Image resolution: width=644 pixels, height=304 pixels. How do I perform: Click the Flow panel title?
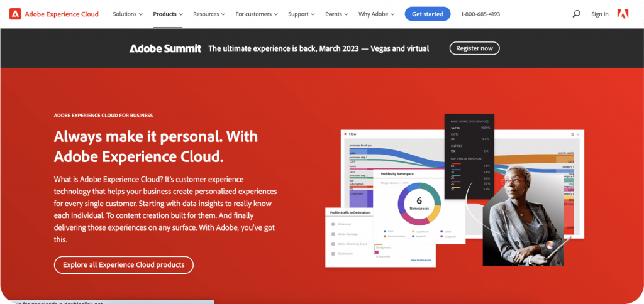pyautogui.click(x=352, y=134)
